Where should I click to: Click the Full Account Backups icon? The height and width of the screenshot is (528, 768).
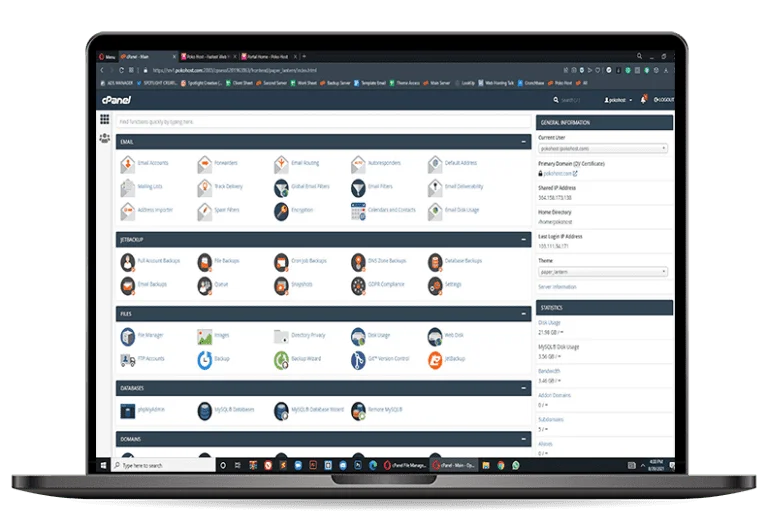[x=128, y=262]
